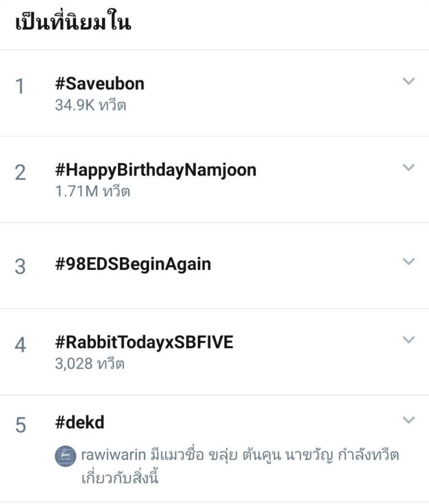
Task: Expand chevron beside #HappyBirthdayNamjoon
Action: pos(408,167)
